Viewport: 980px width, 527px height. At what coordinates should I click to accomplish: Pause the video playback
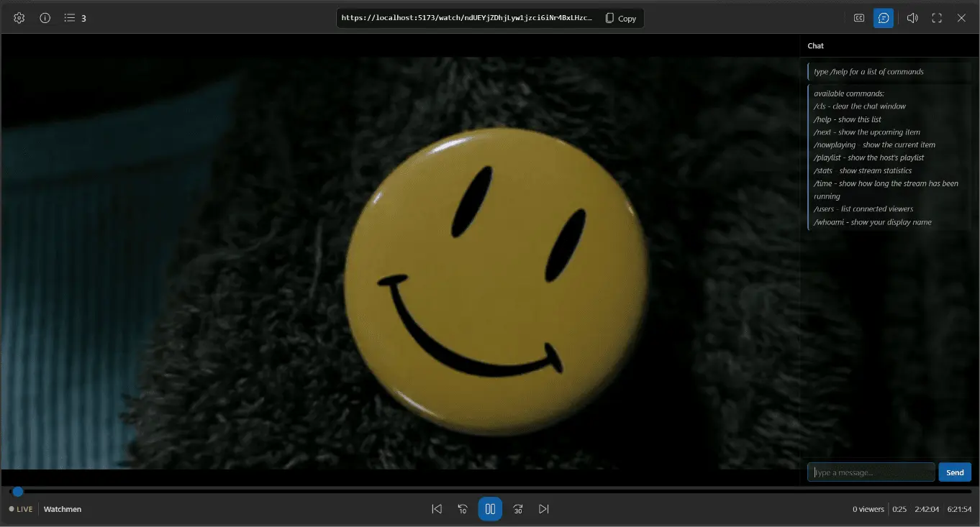point(490,509)
